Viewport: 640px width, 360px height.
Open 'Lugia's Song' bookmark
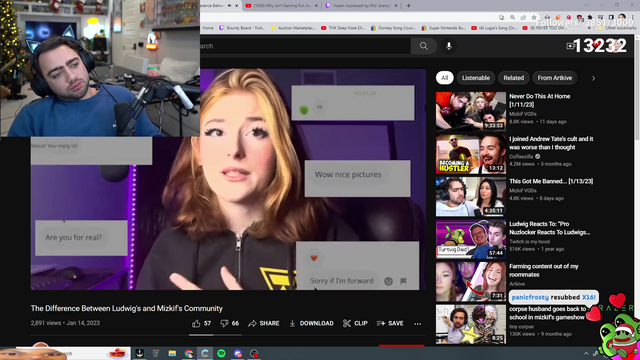pyautogui.click(x=494, y=28)
